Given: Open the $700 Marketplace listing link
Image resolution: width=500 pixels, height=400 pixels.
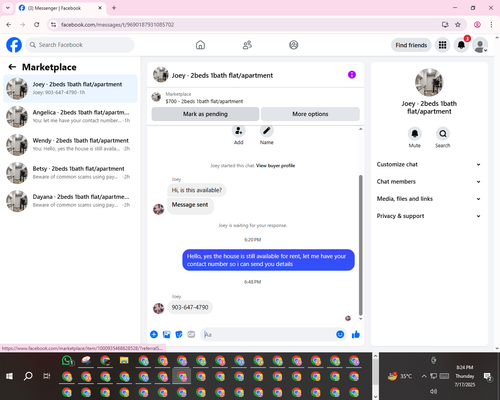Looking at the screenshot, I should pos(204,101).
